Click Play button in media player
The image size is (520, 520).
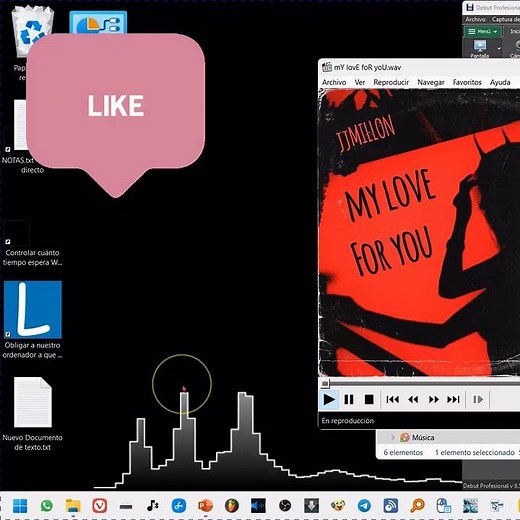point(329,399)
